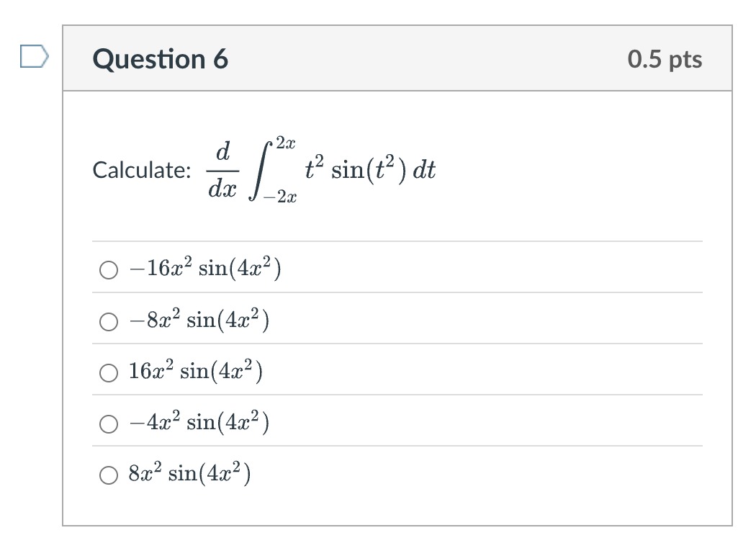756x556 pixels.
Task: Click the gray question header bar
Action: [x=397, y=58]
